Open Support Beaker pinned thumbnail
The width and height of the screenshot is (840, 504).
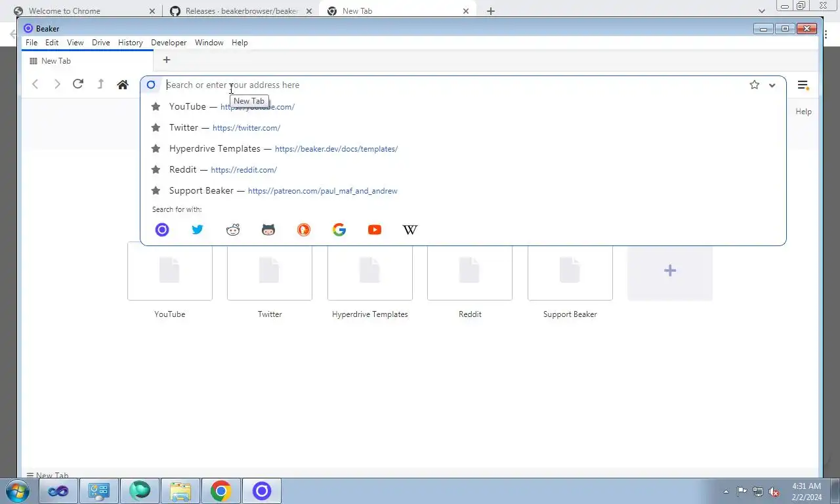pyautogui.click(x=570, y=272)
